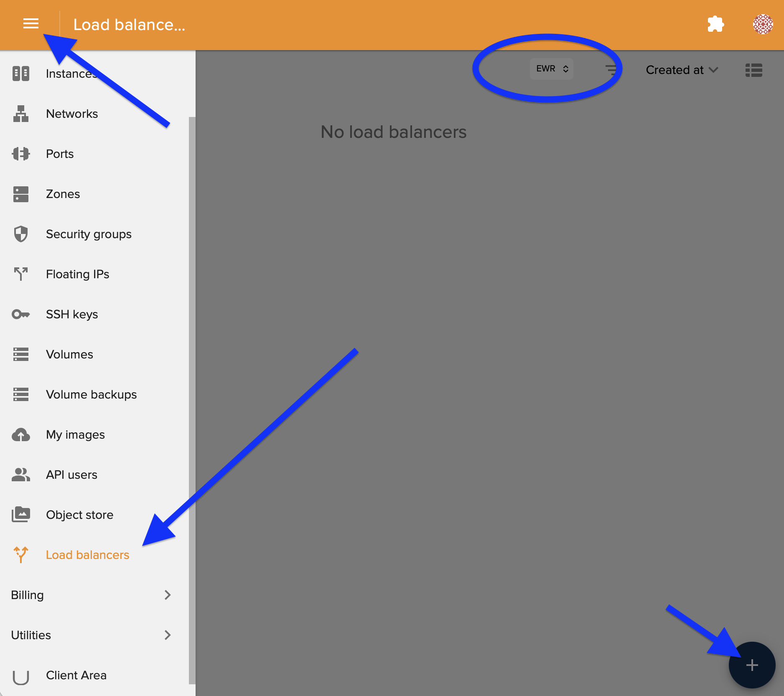Select the Instances sidebar icon

coord(20,74)
